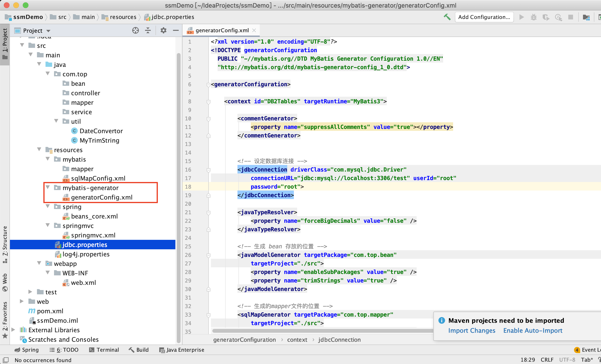
Task: Hide the Project panel with minus icon
Action: click(176, 31)
